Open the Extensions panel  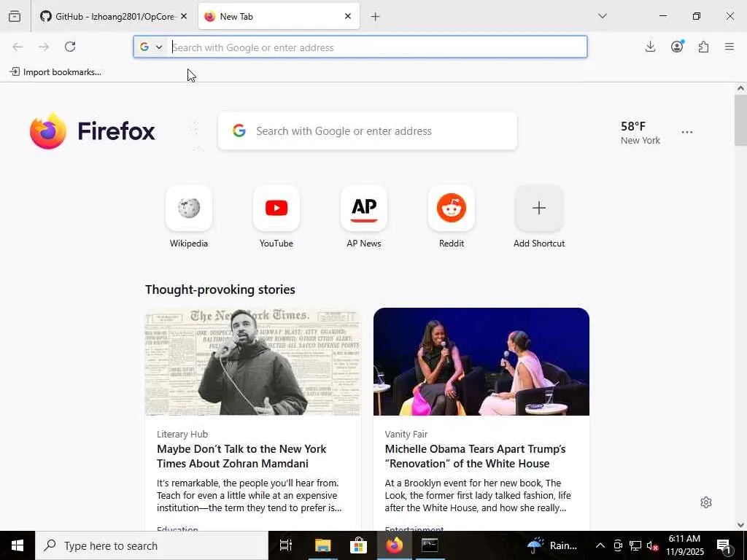pyautogui.click(x=703, y=47)
